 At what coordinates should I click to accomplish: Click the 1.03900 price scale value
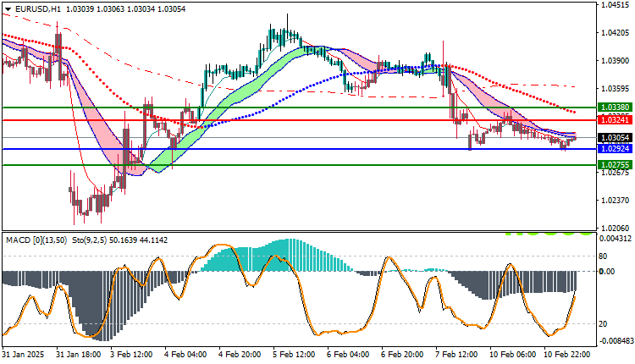(616, 61)
